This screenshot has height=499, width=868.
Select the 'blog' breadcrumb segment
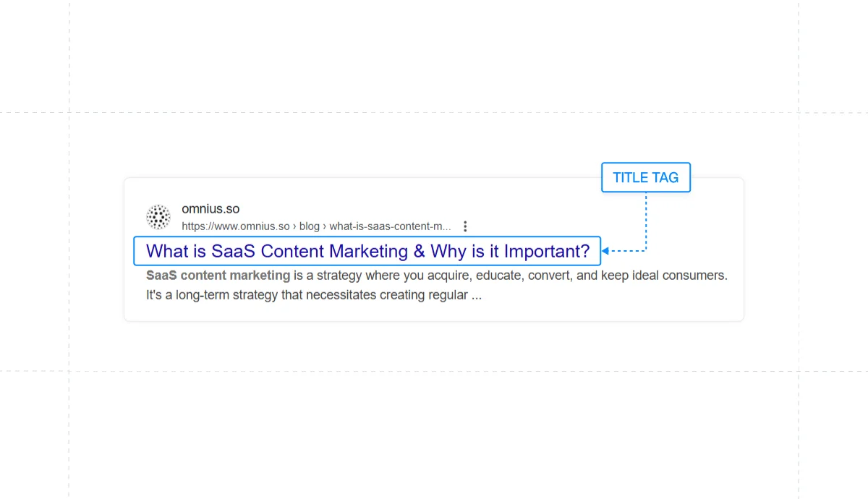coord(309,226)
